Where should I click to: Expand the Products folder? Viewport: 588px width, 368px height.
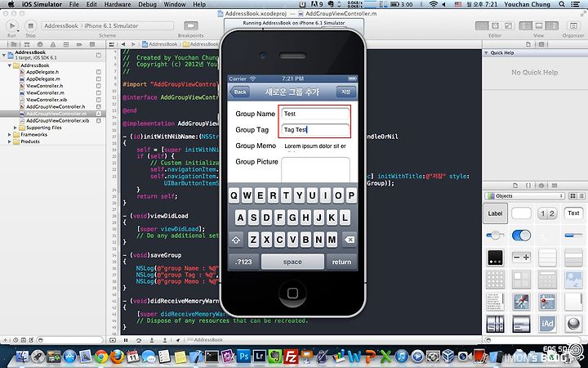tap(9, 141)
